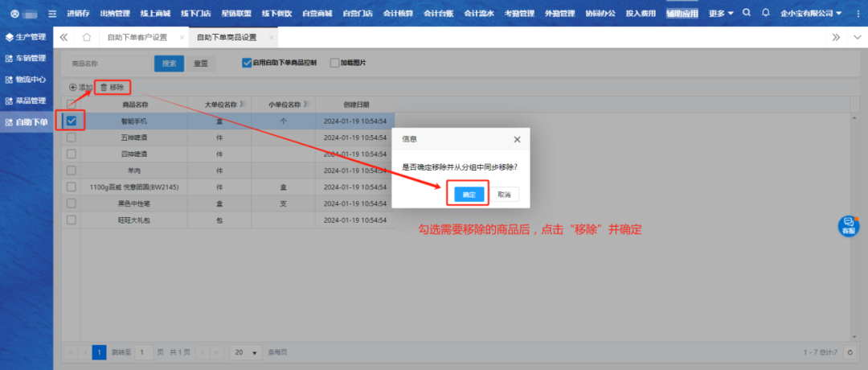Click the 商品名称 search input field
Image resolution: width=868 pixels, height=370 pixels.
coord(106,63)
